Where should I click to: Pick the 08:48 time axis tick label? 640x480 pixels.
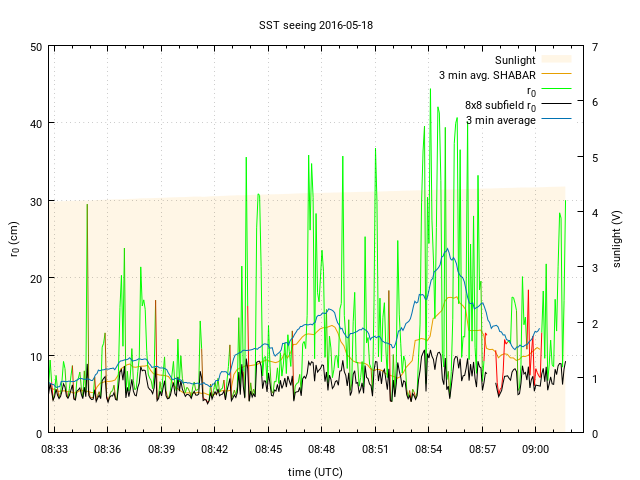click(321, 450)
